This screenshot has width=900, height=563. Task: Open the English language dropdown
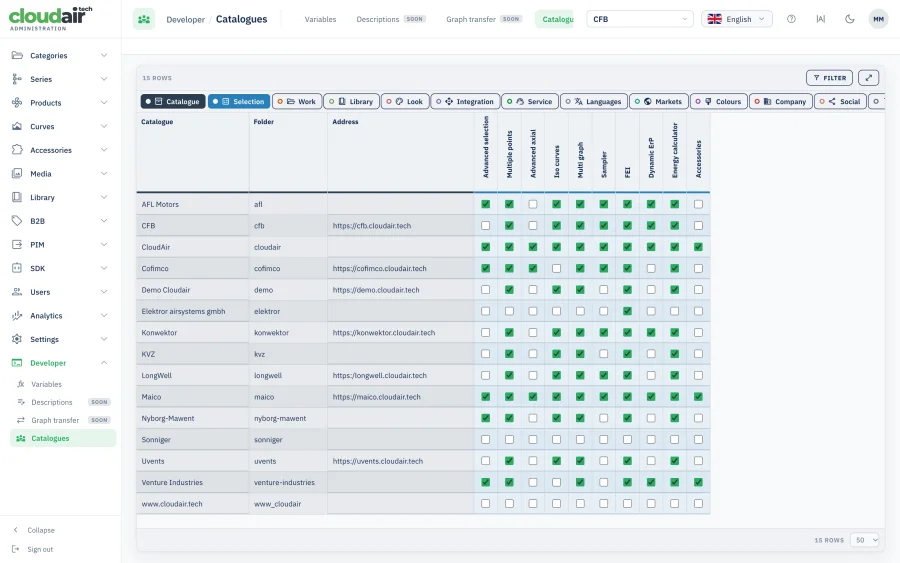[736, 19]
